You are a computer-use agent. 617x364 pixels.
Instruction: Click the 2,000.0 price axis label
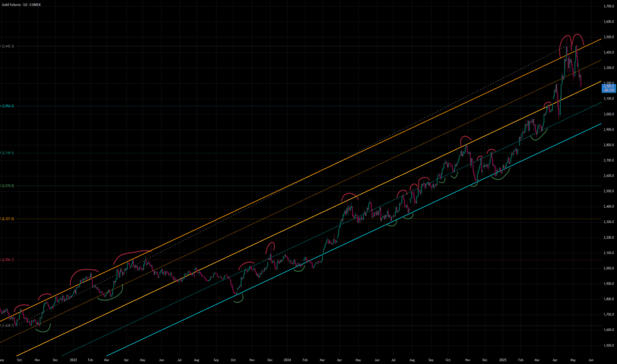(609, 269)
